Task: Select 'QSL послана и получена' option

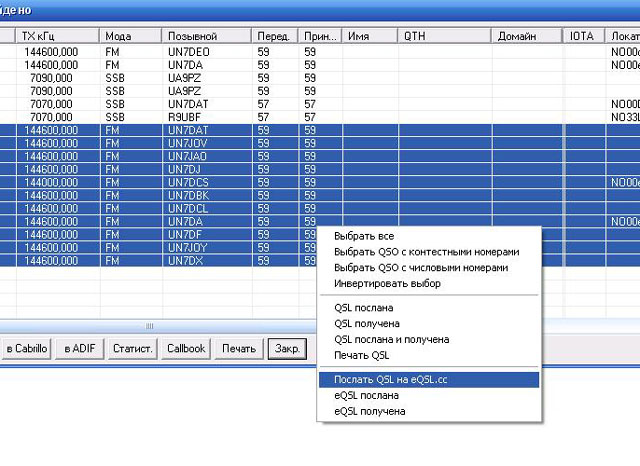Action: tap(391, 340)
